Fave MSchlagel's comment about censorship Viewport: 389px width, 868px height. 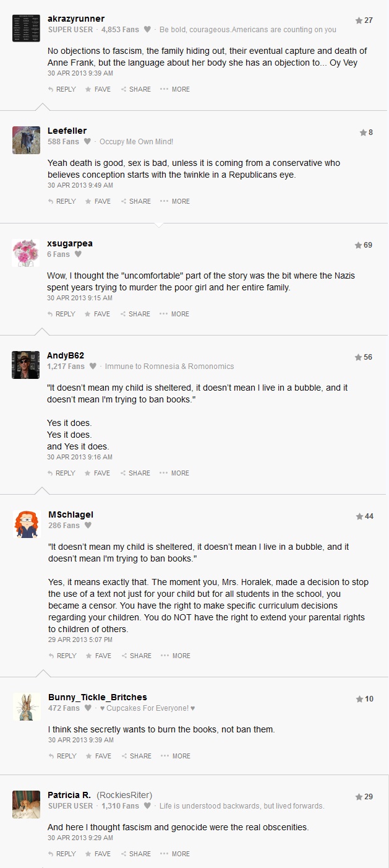tap(98, 656)
